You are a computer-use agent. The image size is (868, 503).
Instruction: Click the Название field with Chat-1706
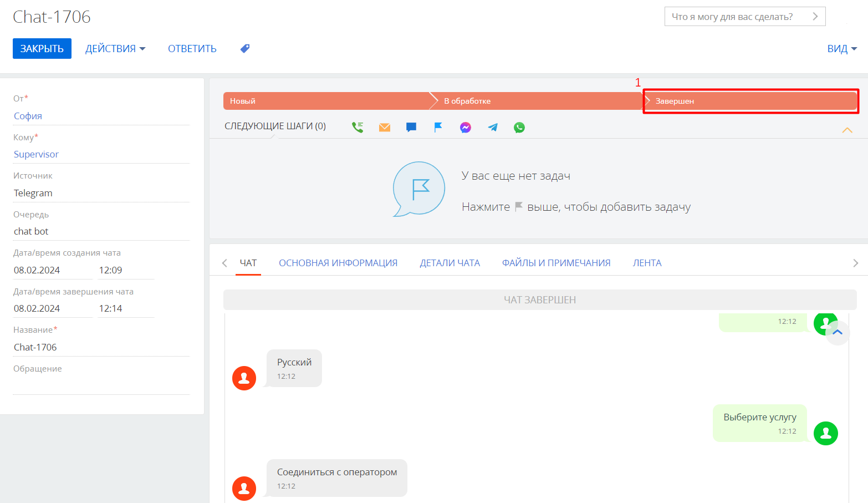[101, 347]
